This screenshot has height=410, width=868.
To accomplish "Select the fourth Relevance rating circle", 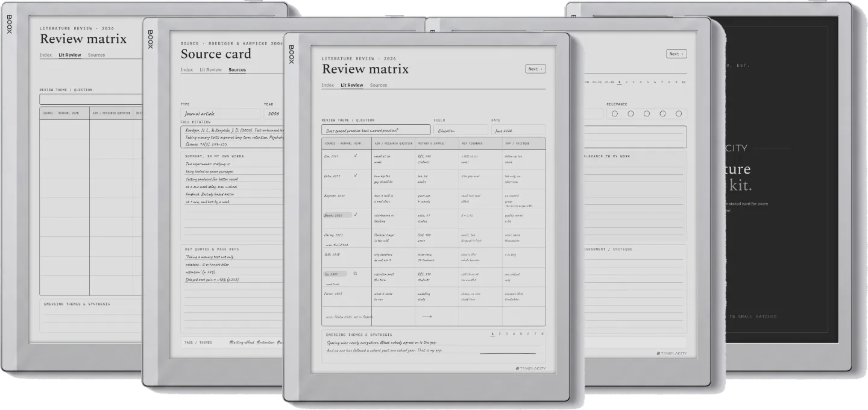I will tap(662, 113).
